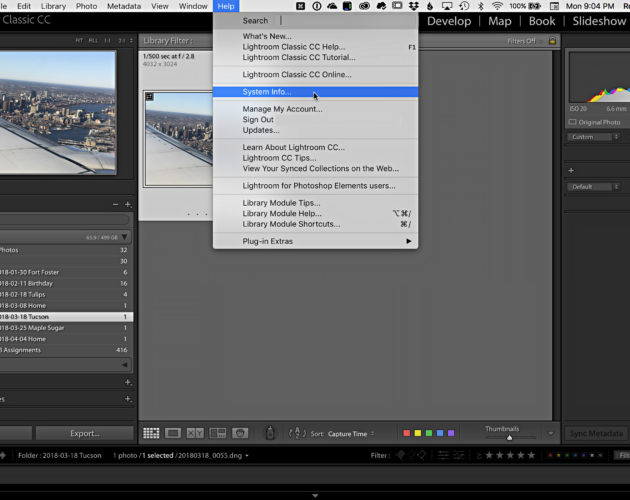Select the red color label swatch
This screenshot has height=500, width=630.
(x=407, y=433)
